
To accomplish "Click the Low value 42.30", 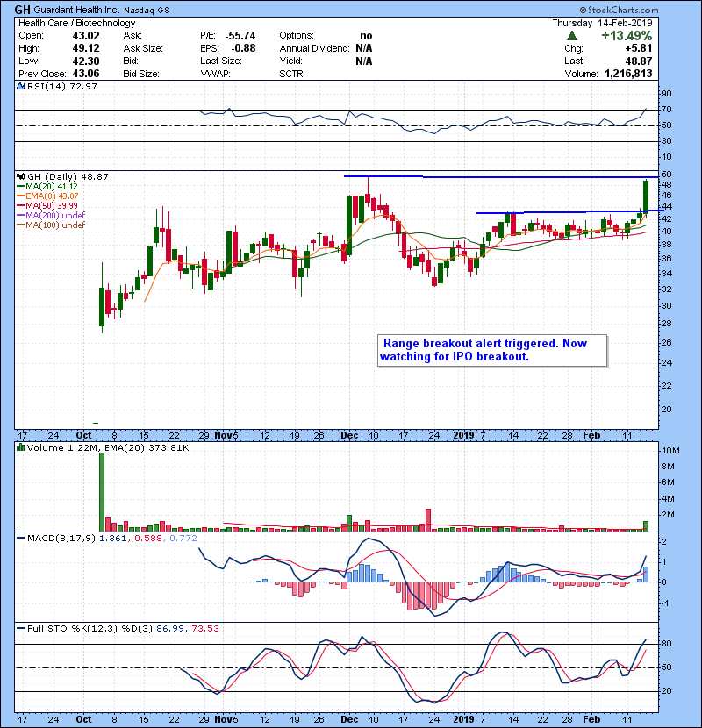I will (x=86, y=61).
